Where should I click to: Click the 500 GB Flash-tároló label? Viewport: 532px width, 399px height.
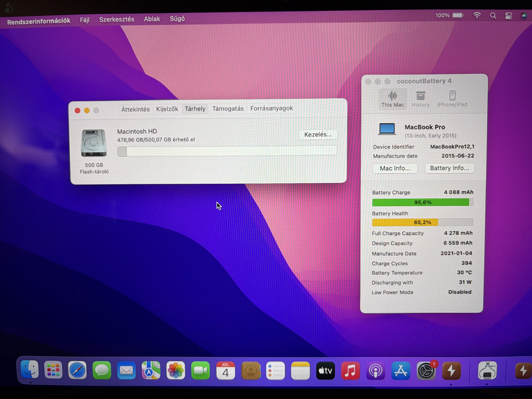pyautogui.click(x=94, y=168)
